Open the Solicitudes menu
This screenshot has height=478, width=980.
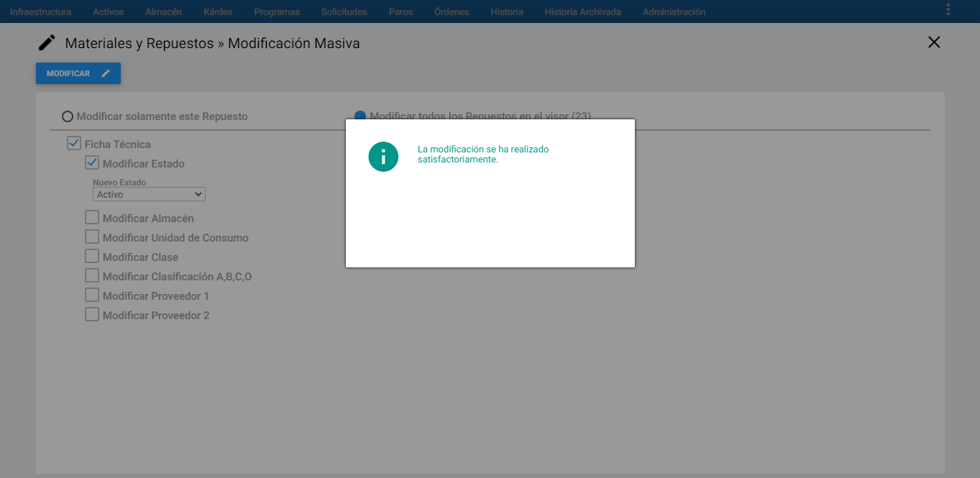point(344,12)
